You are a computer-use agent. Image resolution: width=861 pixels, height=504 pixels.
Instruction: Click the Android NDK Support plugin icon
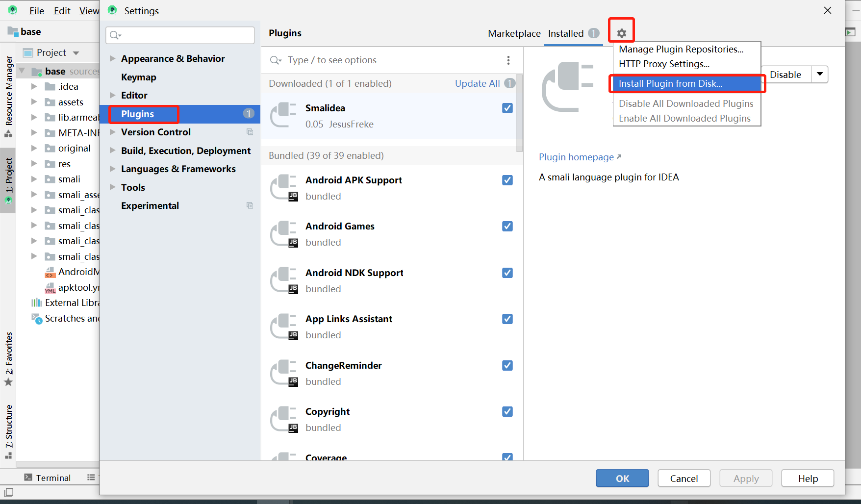click(x=284, y=280)
